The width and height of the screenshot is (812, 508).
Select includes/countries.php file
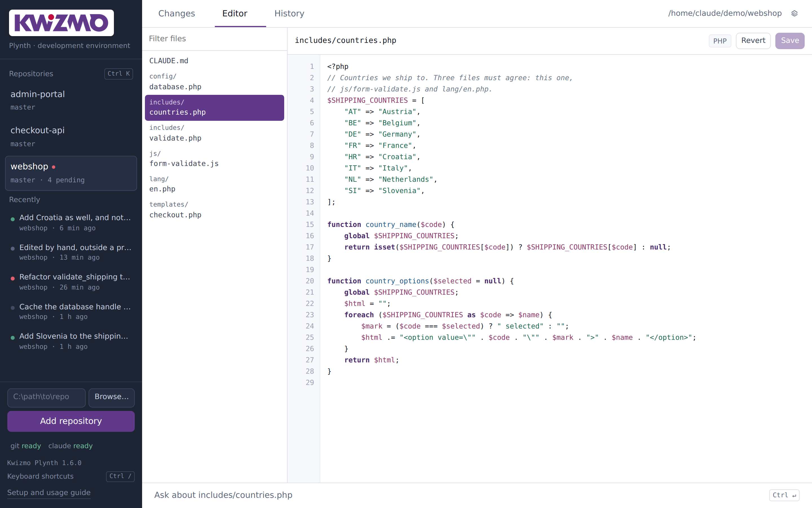[x=214, y=108]
